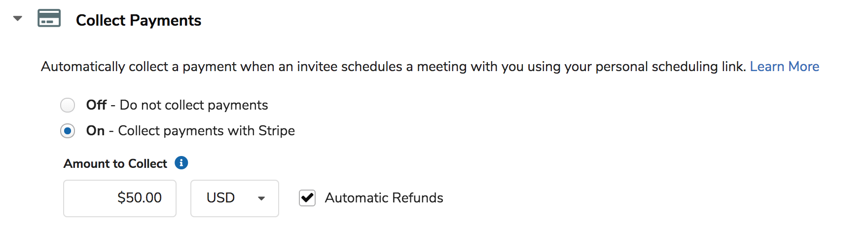Image resolution: width=868 pixels, height=236 pixels.
Task: Click the USD text in currency box
Action: coord(220,198)
